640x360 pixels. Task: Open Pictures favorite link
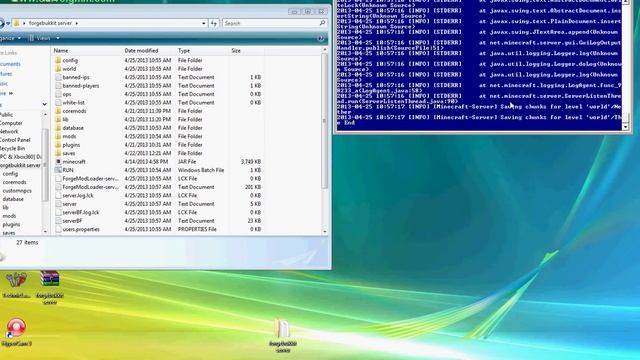[x=6, y=74]
